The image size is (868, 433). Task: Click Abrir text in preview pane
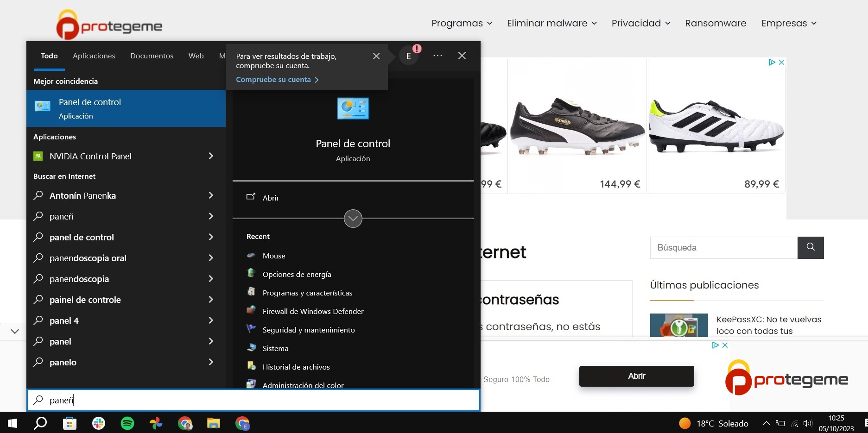[x=271, y=198]
